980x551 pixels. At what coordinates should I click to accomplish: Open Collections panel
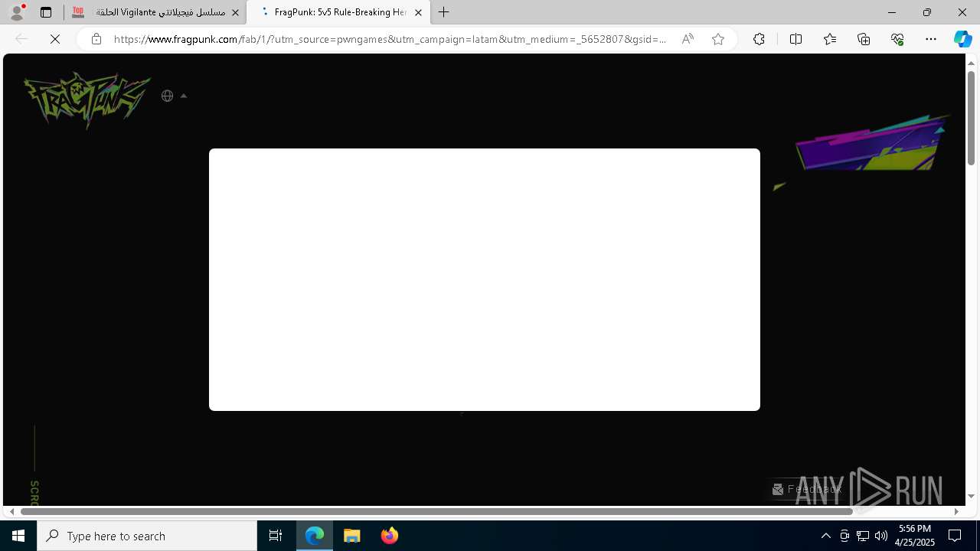[x=864, y=39]
